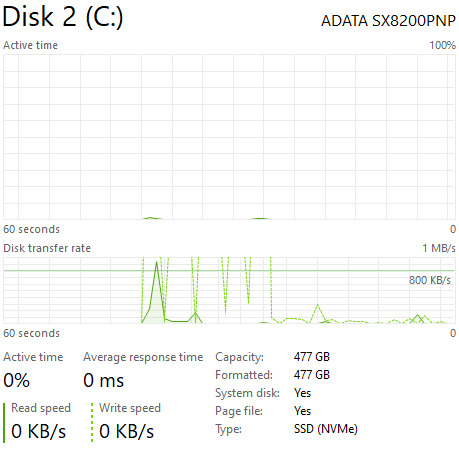Viewport: 459px width, 451px height.
Task: Click the 1 MB/s scale label
Action: (439, 248)
